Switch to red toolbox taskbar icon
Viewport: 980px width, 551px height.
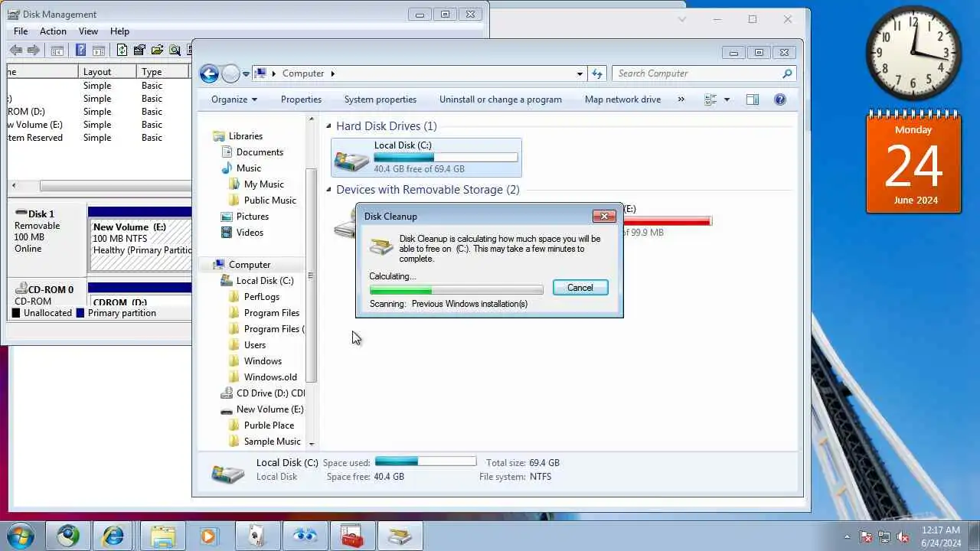coord(352,536)
